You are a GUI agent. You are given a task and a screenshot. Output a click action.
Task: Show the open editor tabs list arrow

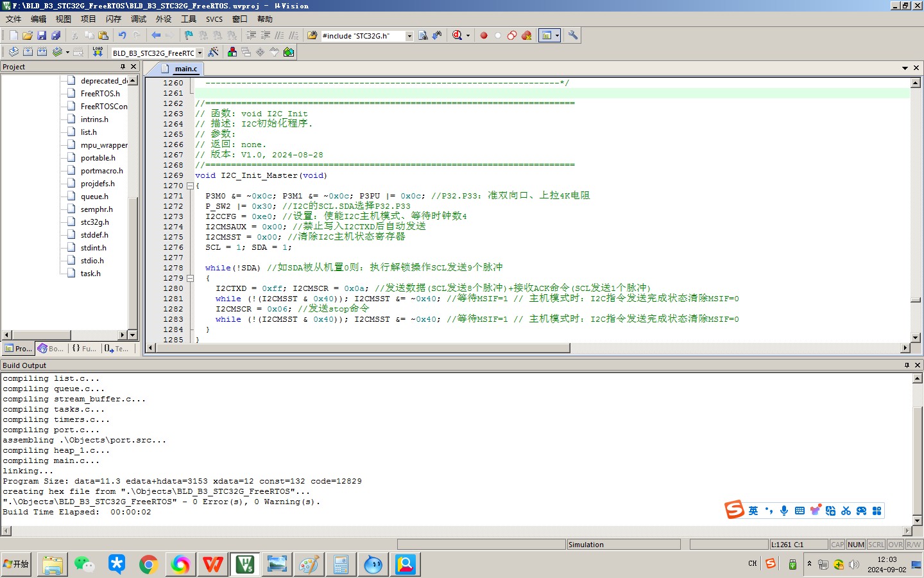pyautogui.click(x=905, y=67)
